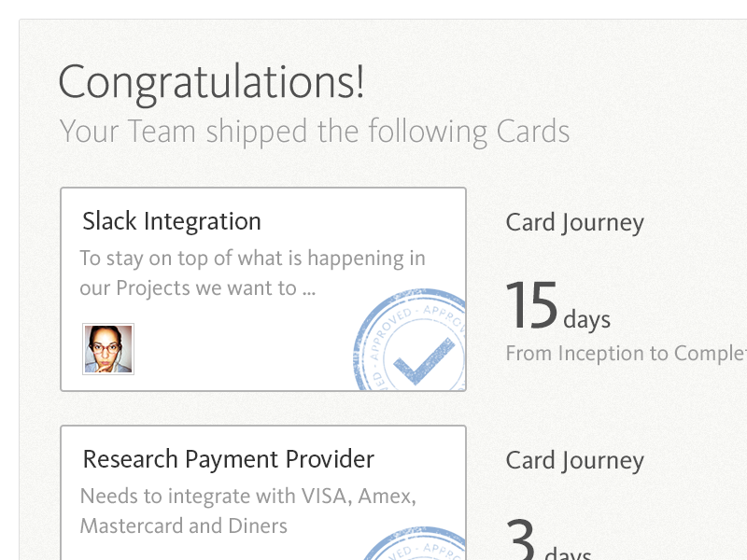Click the 3 days journey figure
747x560 pixels.
(548, 539)
